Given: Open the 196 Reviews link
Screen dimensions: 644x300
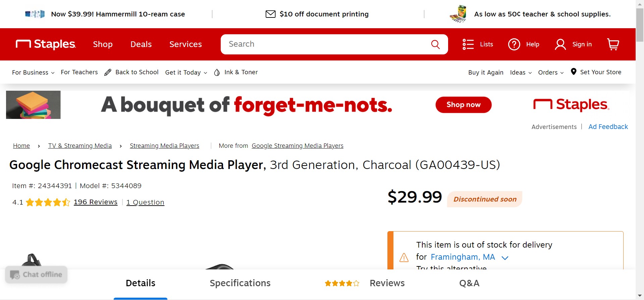Looking at the screenshot, I should coord(96,202).
